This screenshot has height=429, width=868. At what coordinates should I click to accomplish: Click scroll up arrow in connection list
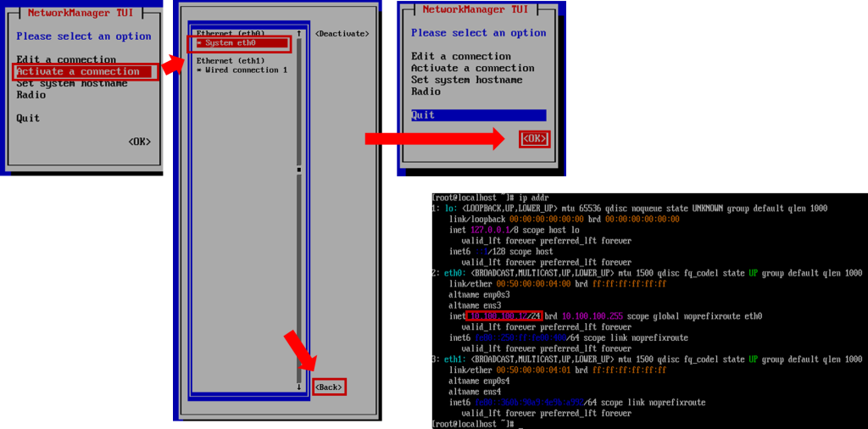tap(299, 33)
